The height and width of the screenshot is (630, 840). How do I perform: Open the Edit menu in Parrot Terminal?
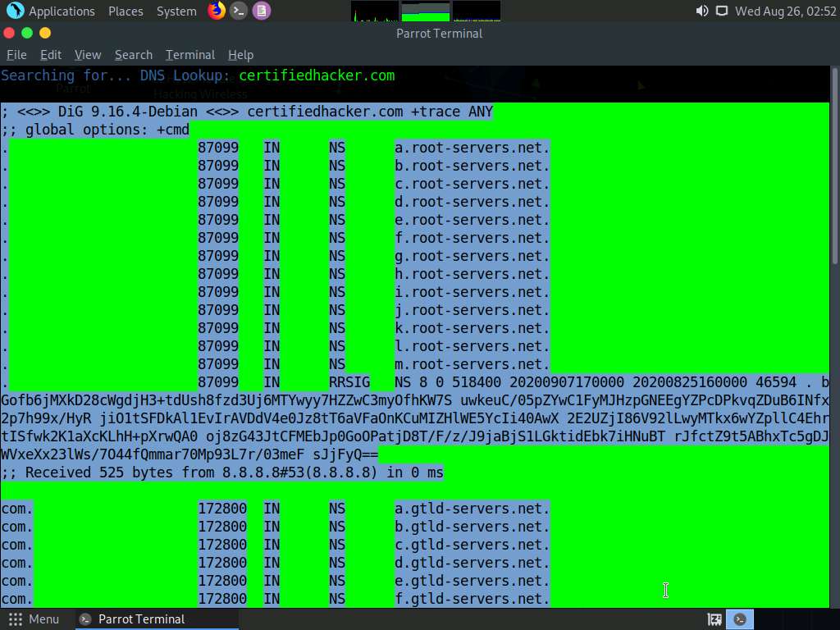tap(51, 55)
